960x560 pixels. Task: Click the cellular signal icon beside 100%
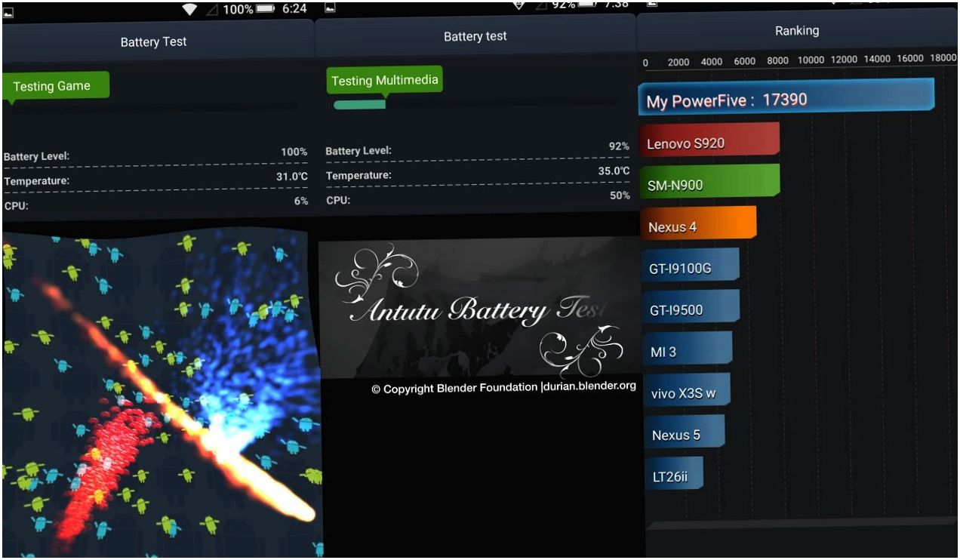pyautogui.click(x=212, y=9)
